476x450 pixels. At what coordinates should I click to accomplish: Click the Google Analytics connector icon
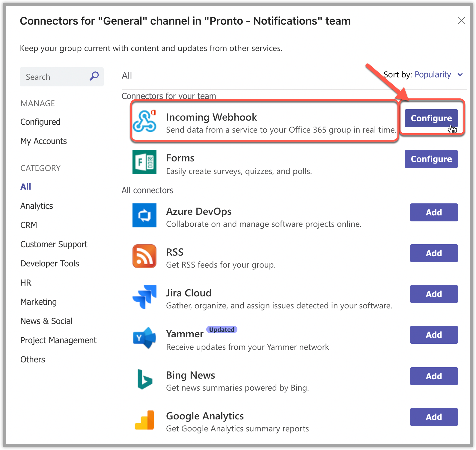tap(144, 420)
